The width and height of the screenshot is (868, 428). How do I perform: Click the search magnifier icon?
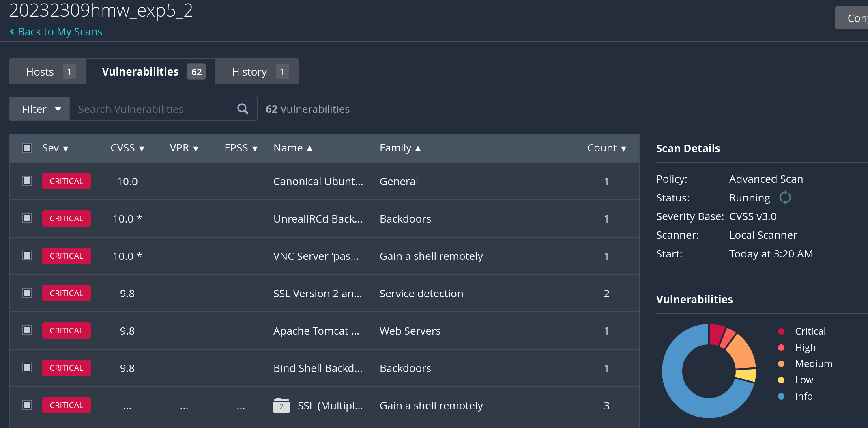coord(243,109)
